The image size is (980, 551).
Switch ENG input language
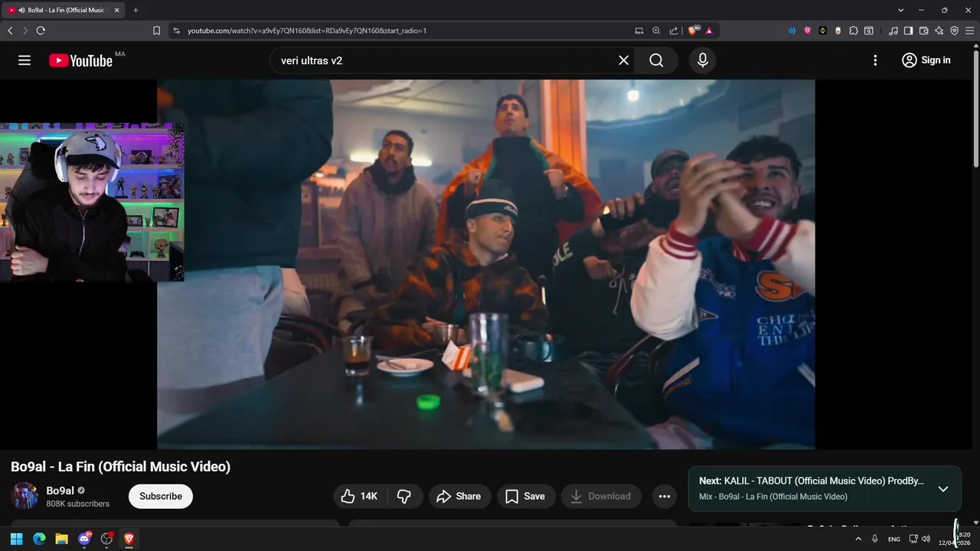coord(893,540)
